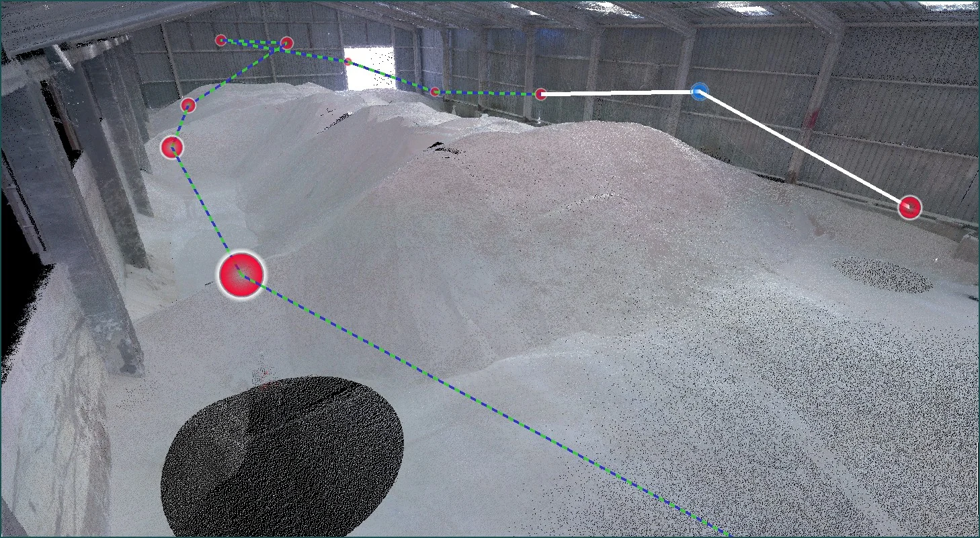The image size is (980, 538).
Task: Select medium red marker directly above largest marker
Action: [172, 147]
